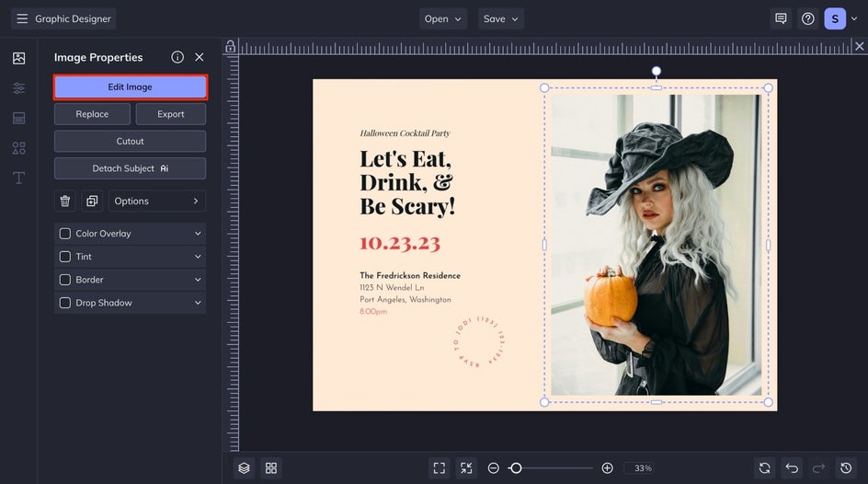The height and width of the screenshot is (484, 868).
Task: Expand the account dropdown arrow
Action: click(x=854, y=18)
